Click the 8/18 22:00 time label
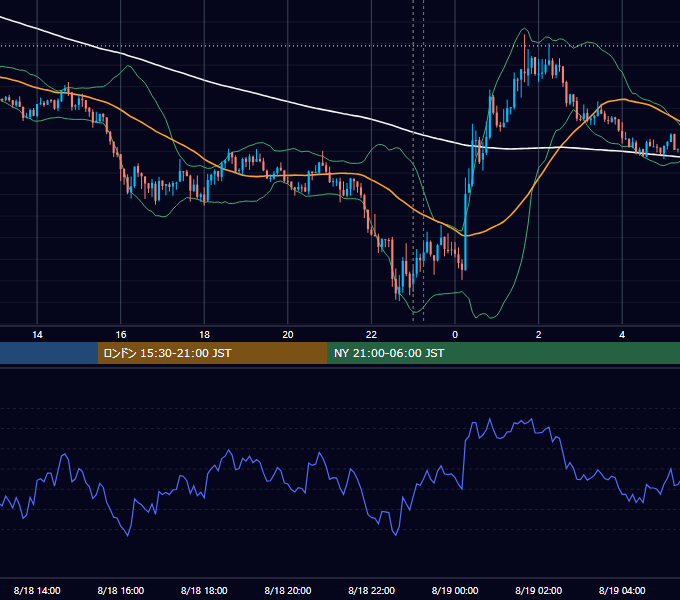Screen dimensions: 680x600 pyautogui.click(x=371, y=590)
